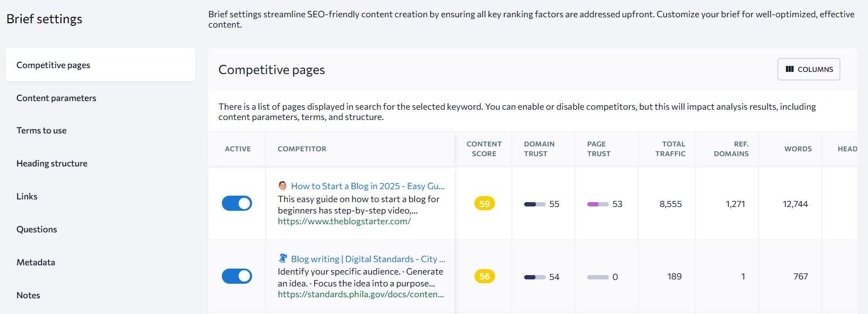Screen dimensions: 868x314
Task: Open Metadata settings section
Action: coord(36,262)
